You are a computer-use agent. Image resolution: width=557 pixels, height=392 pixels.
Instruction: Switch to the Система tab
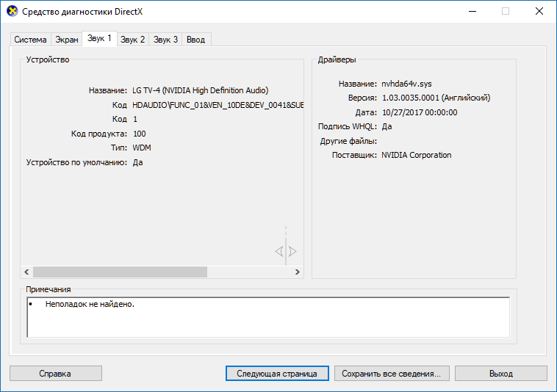[31, 40]
